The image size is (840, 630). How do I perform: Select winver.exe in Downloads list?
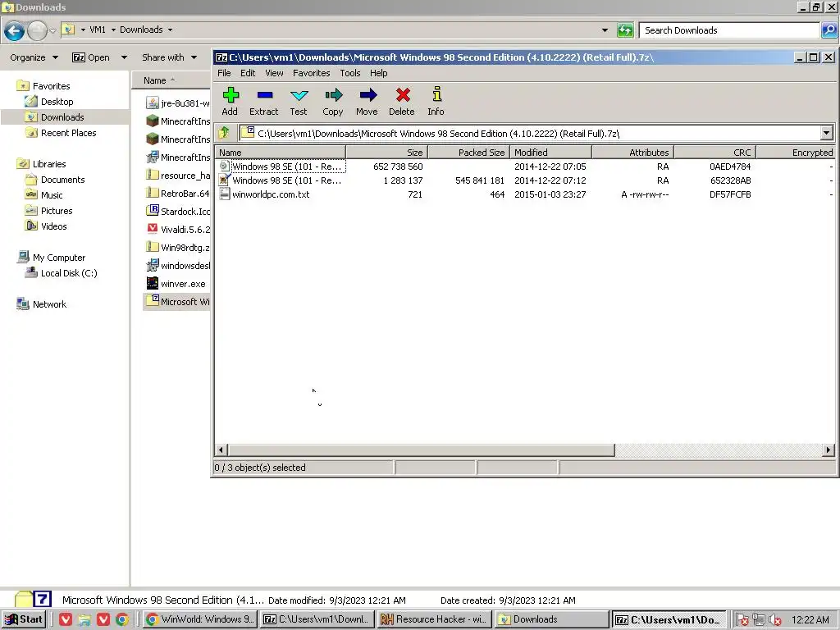click(x=177, y=283)
